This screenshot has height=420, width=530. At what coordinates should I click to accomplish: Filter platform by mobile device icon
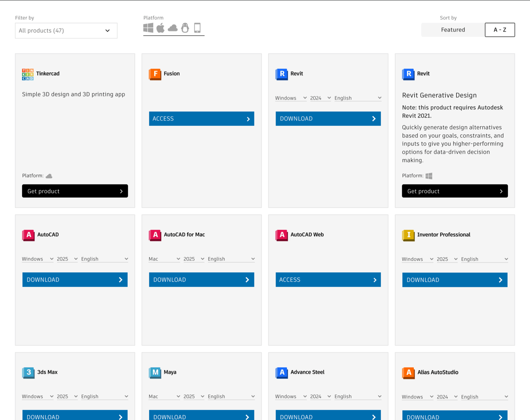point(197,28)
